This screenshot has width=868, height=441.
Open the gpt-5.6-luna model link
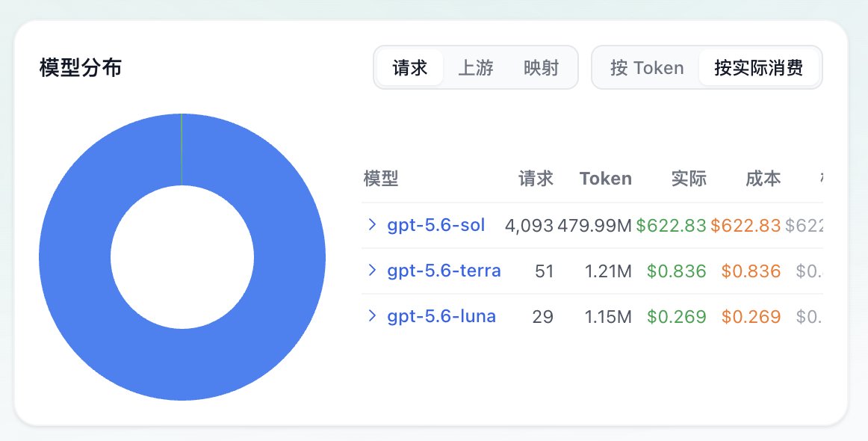click(441, 315)
